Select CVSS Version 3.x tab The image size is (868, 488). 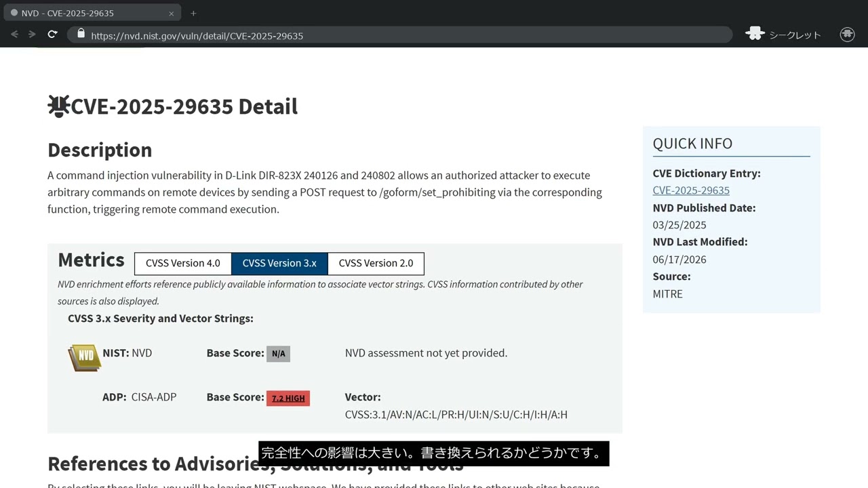pyautogui.click(x=279, y=263)
